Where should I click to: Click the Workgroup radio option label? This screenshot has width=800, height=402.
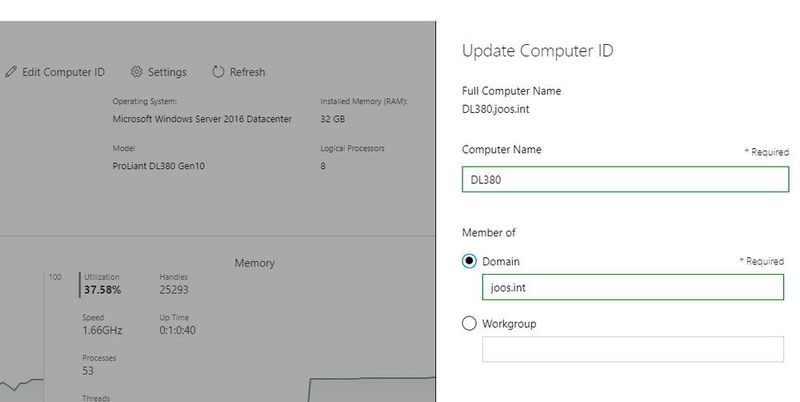pos(509,324)
